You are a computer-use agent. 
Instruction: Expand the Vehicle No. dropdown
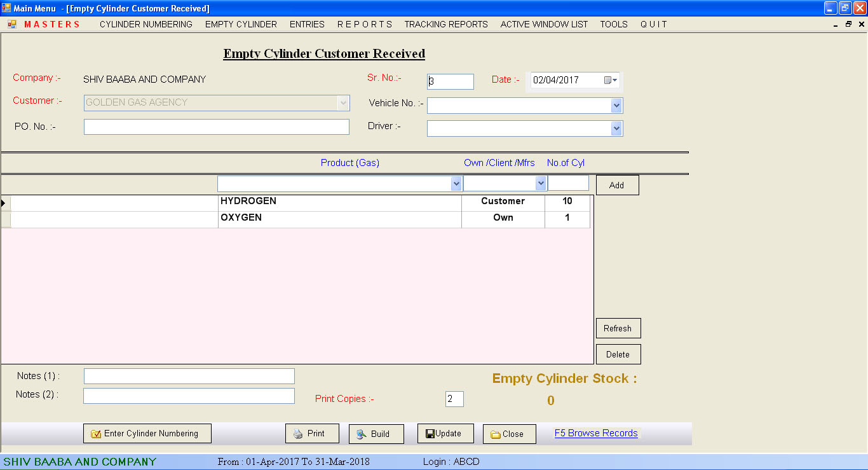[616, 106]
